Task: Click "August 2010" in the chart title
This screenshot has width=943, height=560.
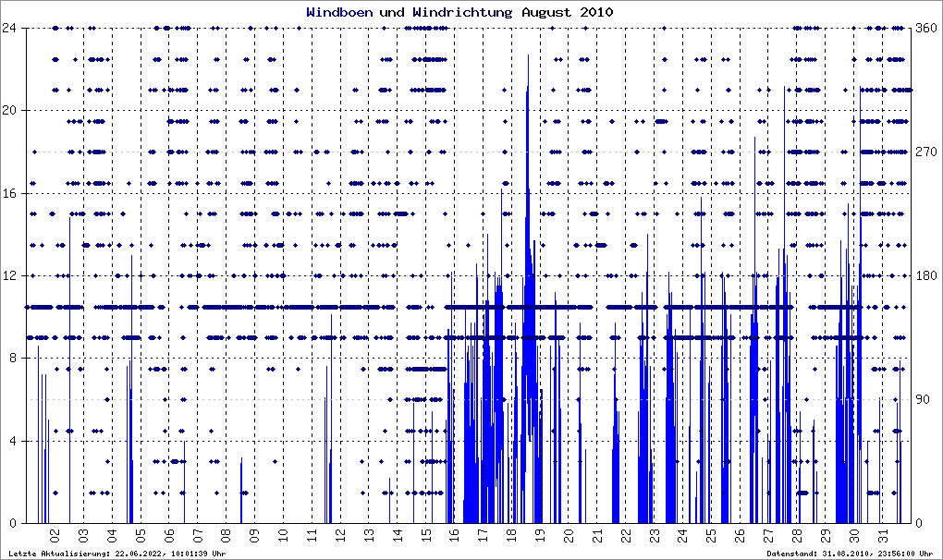Action: click(567, 12)
